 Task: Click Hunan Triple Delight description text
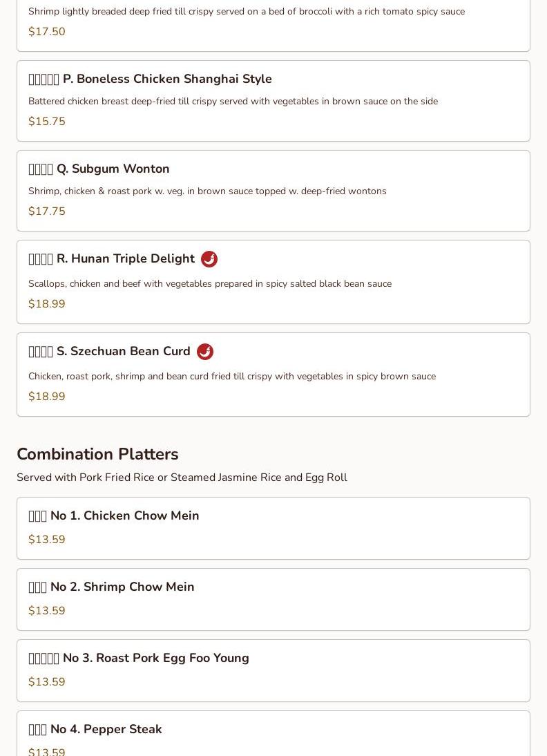tap(209, 284)
